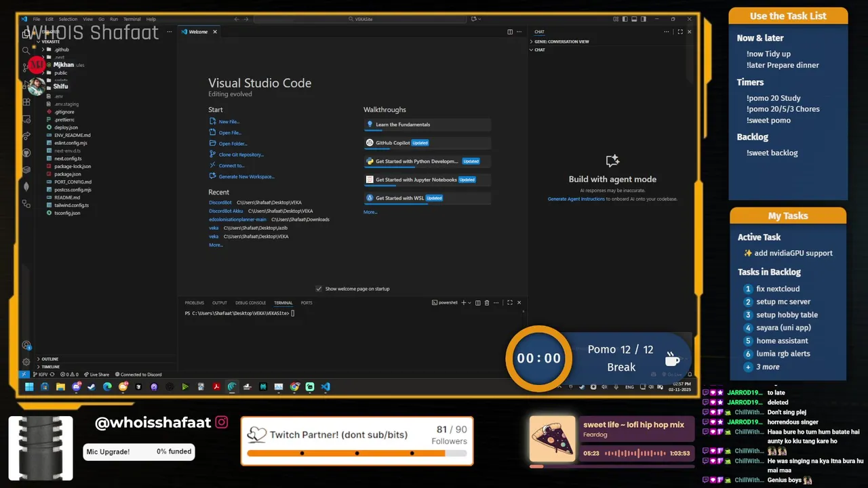Go back with the title bar arrow

point(237,19)
